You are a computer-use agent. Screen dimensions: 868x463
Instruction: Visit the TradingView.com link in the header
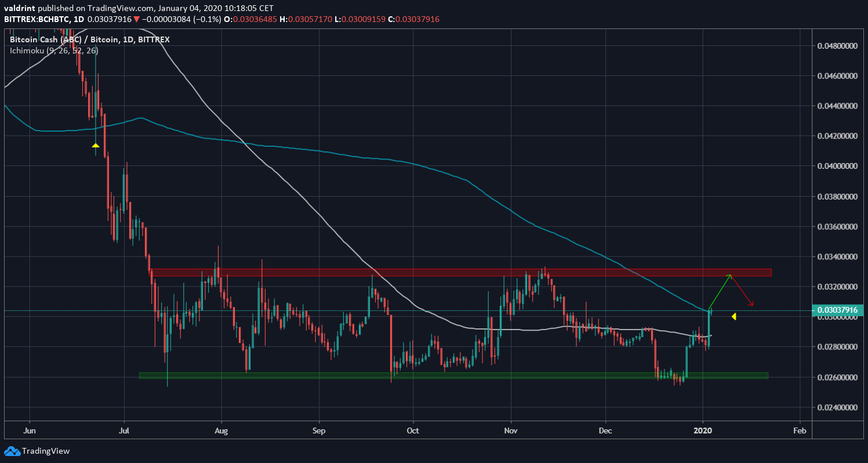click(119, 9)
